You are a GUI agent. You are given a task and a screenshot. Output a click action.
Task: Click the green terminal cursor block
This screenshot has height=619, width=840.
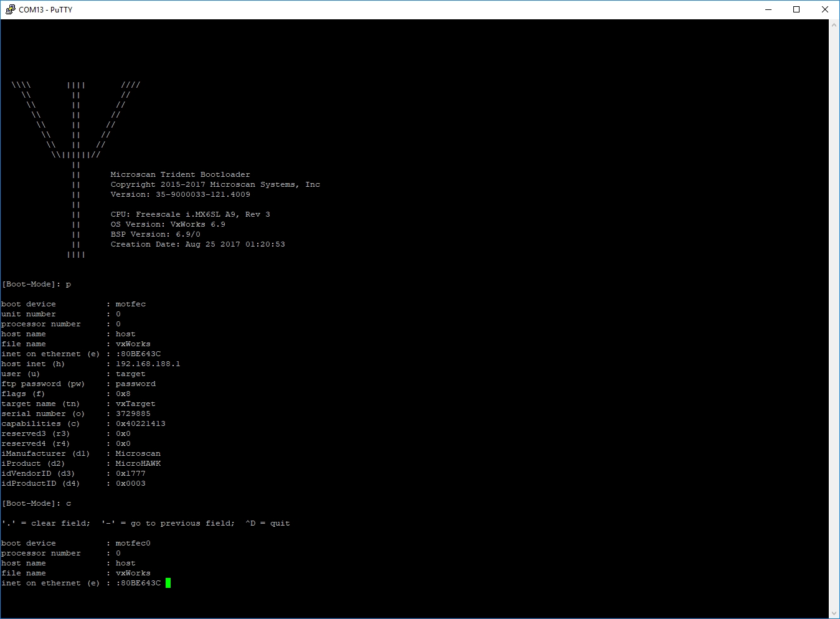(168, 583)
